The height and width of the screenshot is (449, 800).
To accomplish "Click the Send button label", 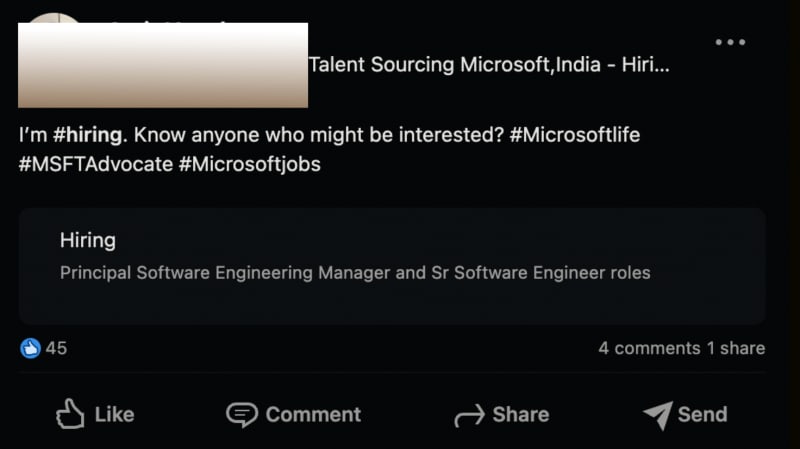I will [x=703, y=415].
